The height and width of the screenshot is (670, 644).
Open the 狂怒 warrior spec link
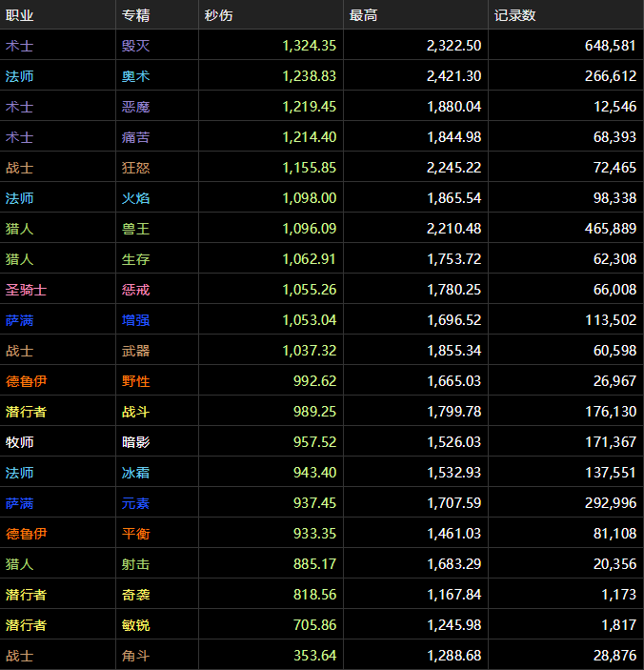pyautogui.click(x=135, y=168)
